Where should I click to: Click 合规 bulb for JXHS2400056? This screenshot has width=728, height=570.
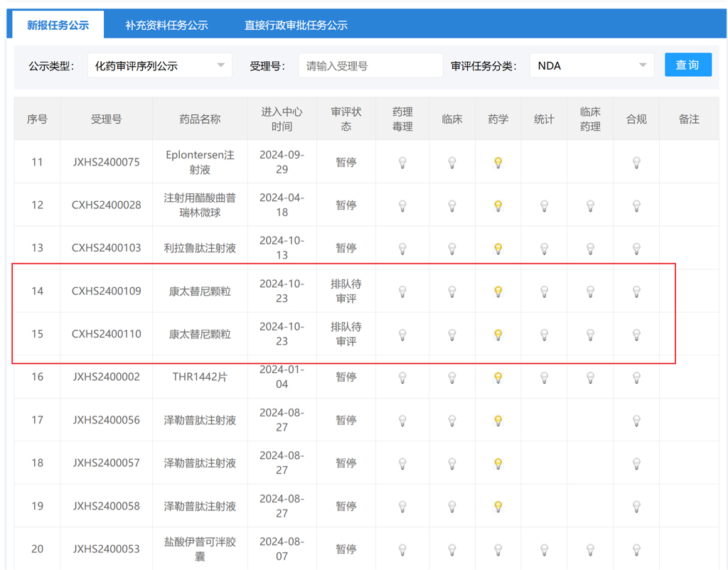(636, 421)
